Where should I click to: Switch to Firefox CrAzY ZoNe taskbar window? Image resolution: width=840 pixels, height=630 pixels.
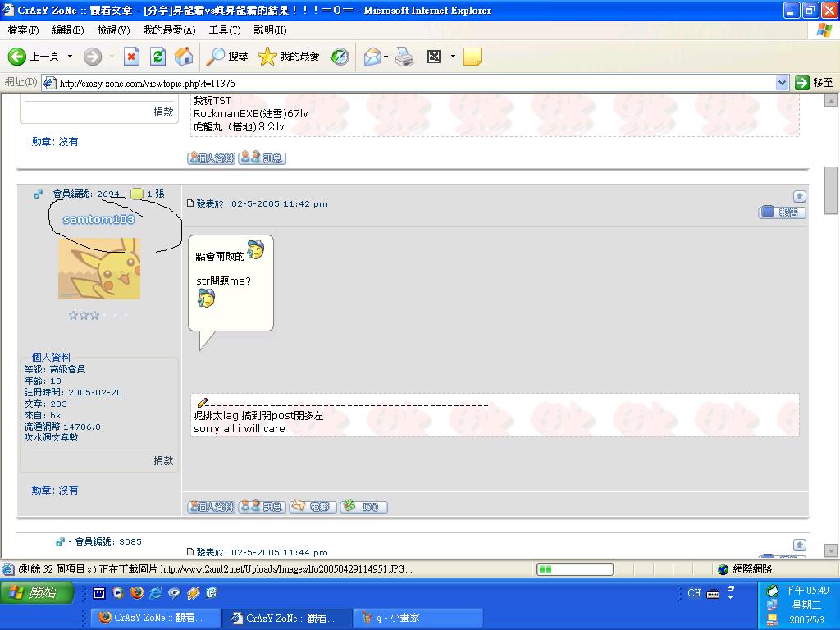[x=155, y=618]
